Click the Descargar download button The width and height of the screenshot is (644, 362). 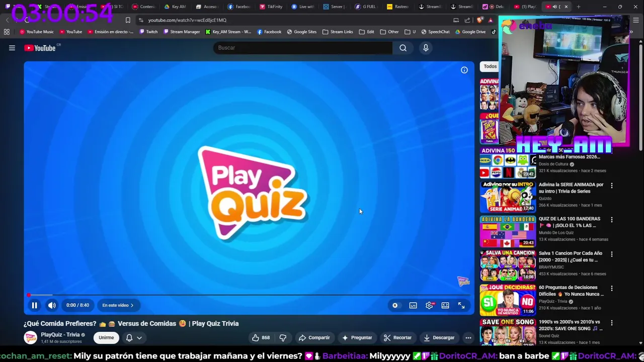(x=439, y=338)
